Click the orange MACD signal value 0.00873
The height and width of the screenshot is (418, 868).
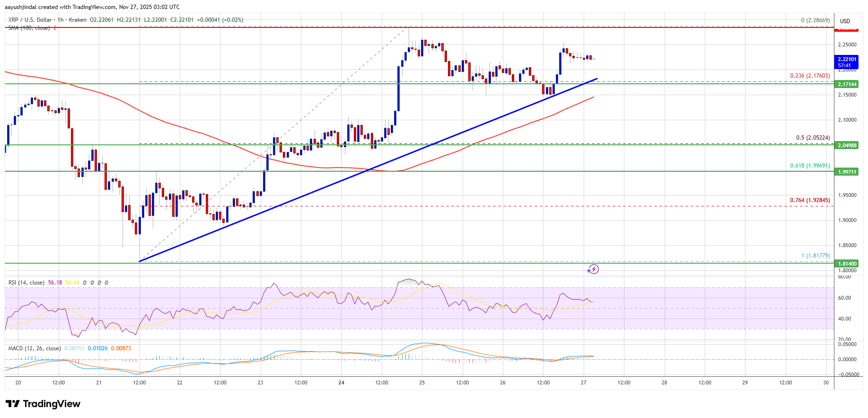tap(121, 348)
